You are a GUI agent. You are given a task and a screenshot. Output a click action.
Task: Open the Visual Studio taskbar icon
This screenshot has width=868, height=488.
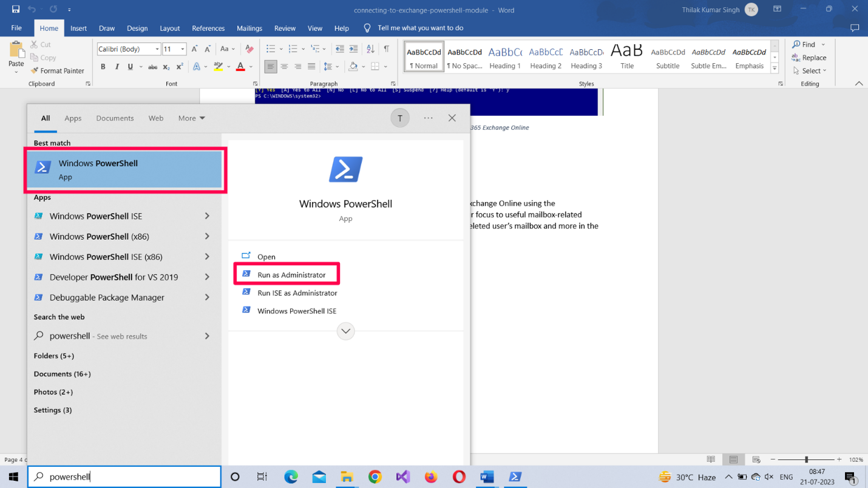pyautogui.click(x=402, y=477)
